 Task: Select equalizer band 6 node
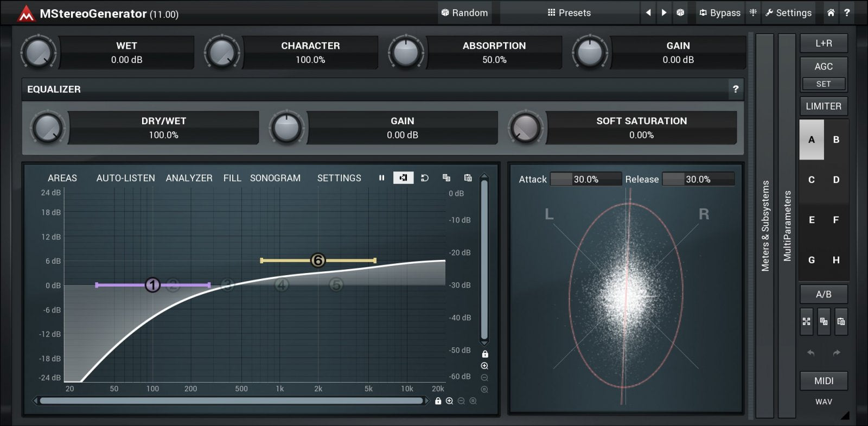coord(318,260)
